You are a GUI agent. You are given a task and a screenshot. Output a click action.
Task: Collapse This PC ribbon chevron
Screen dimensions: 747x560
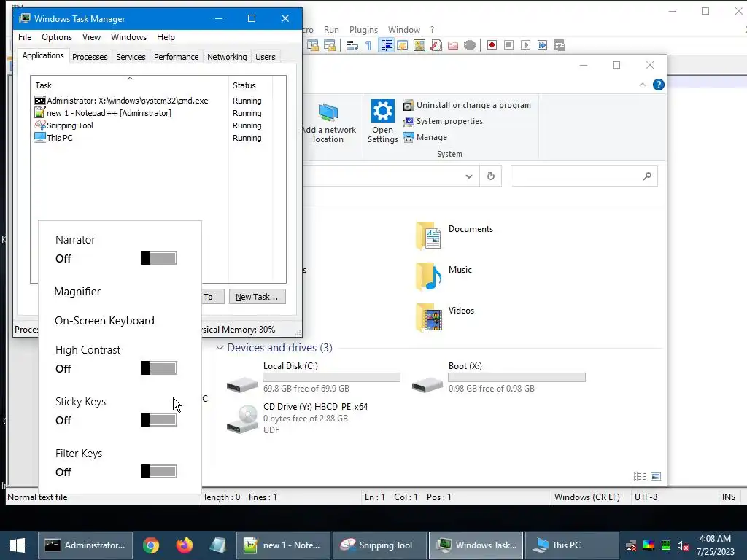642,85
